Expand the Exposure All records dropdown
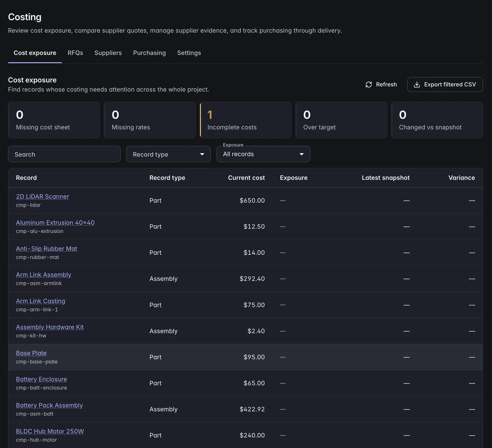492x448 pixels. [x=263, y=154]
